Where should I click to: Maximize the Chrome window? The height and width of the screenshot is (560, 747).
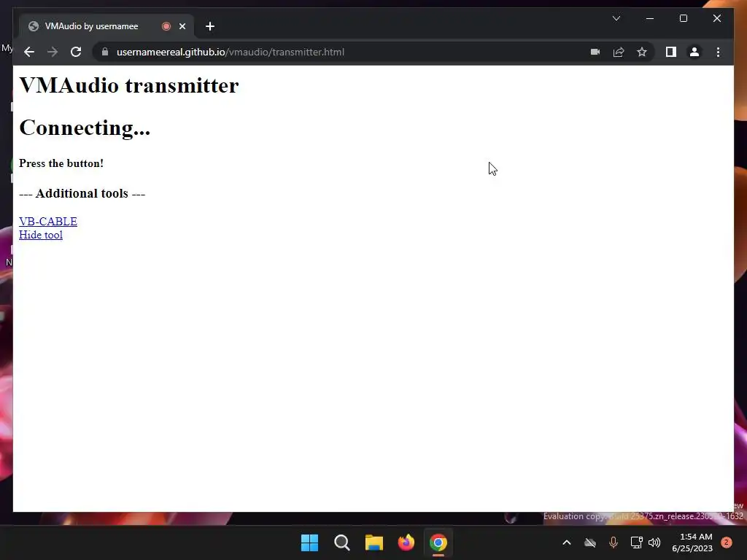tap(683, 18)
